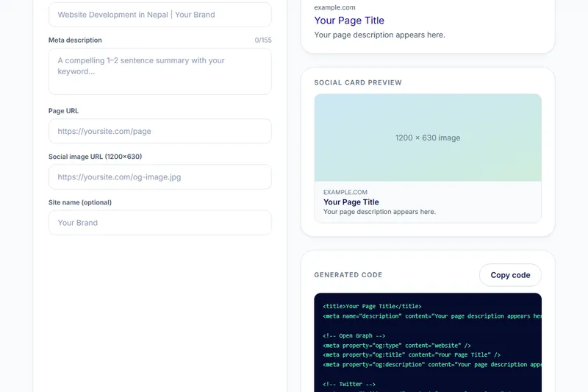This screenshot has width=588, height=392.
Task: Click the 'EXAMPLE.COM' text in social card
Action: click(345, 192)
